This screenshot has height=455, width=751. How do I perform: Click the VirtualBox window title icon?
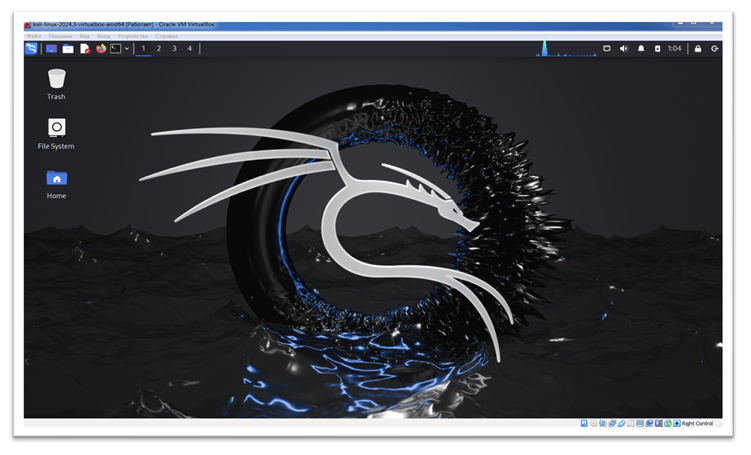tap(28, 25)
